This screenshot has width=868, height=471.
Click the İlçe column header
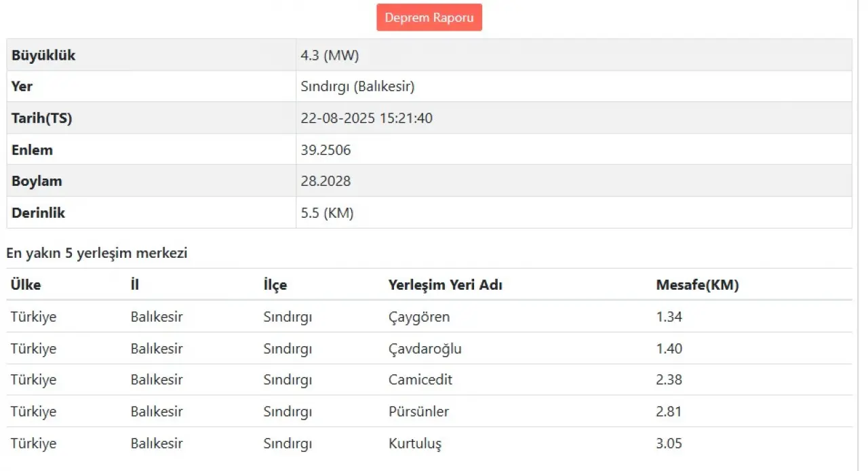pyautogui.click(x=275, y=285)
